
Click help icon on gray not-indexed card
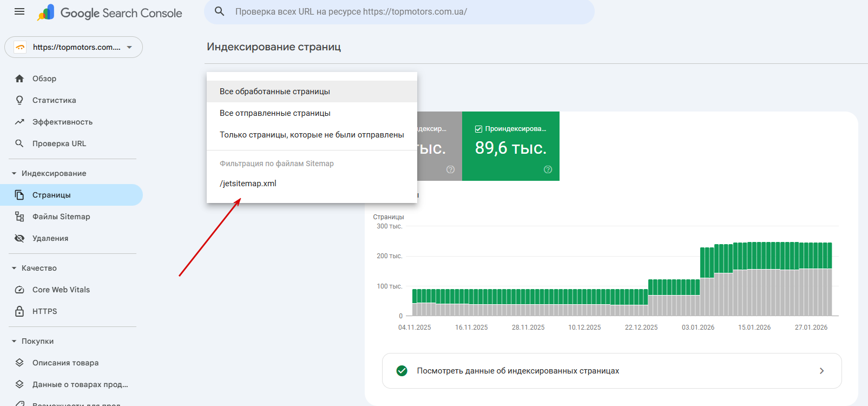(450, 169)
